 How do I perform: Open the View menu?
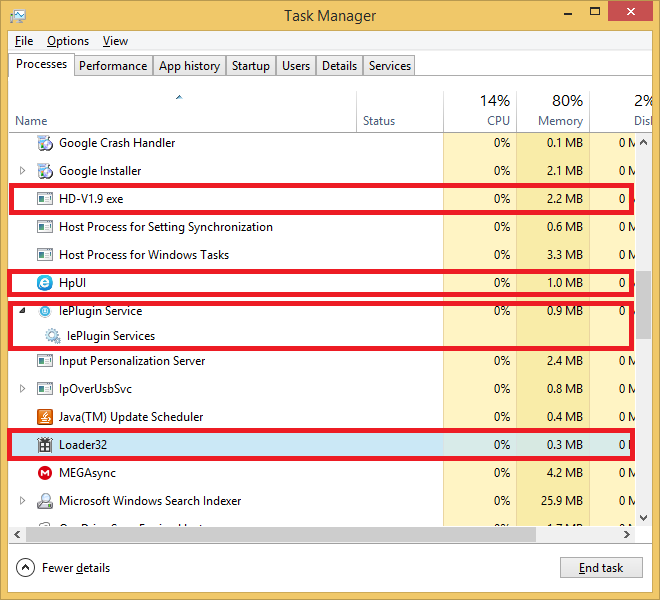[115, 41]
